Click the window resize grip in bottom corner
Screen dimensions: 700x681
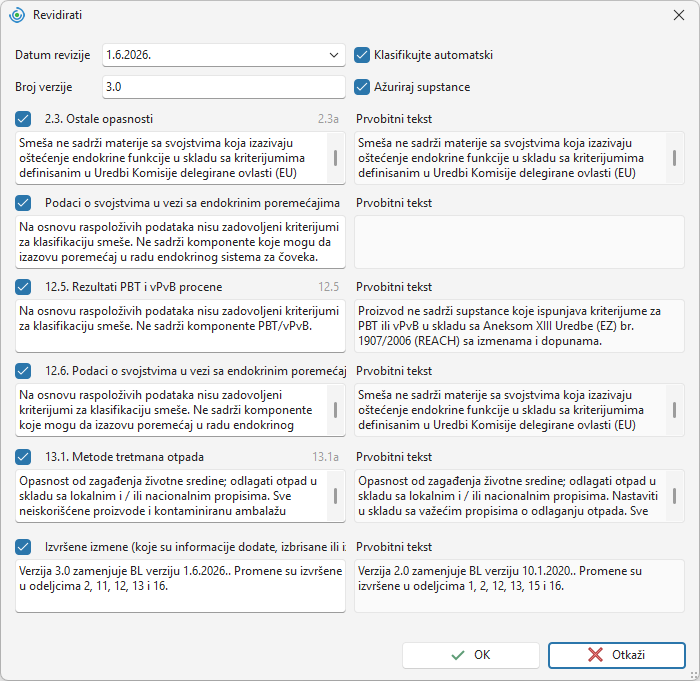(x=694, y=675)
